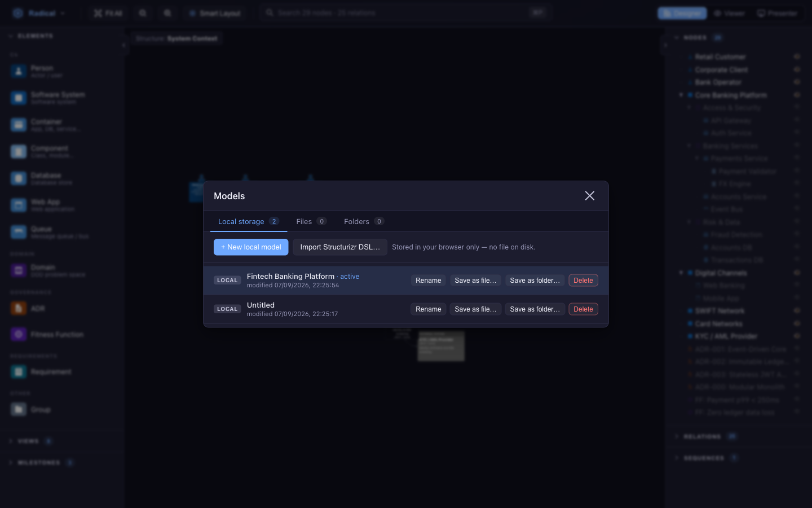Select the Web App element icon
The image size is (812, 508).
19,205
